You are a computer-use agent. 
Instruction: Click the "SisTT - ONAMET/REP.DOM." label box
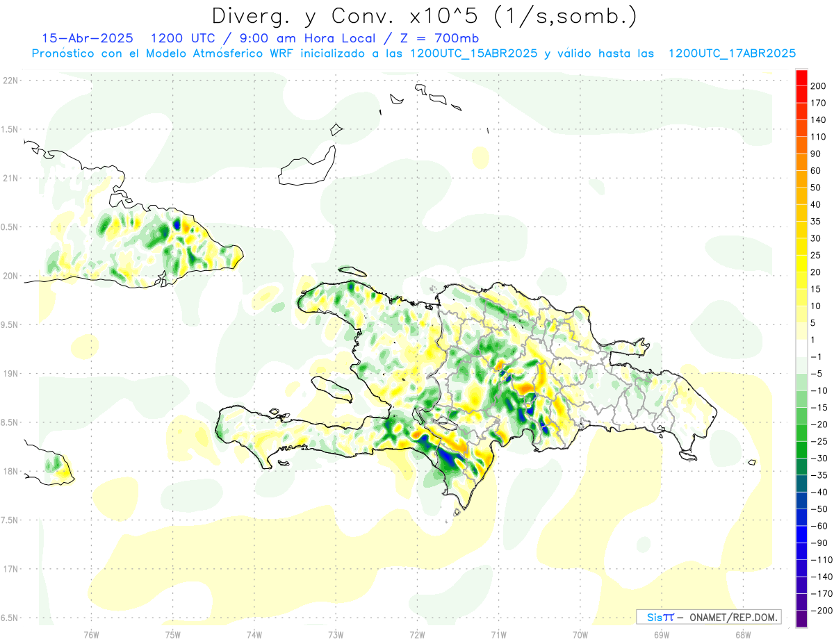click(709, 617)
